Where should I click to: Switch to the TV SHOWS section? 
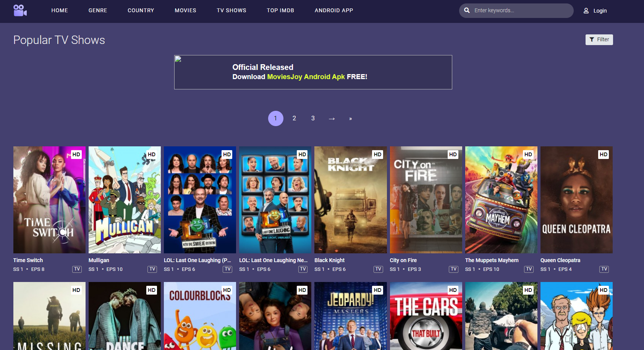231,10
